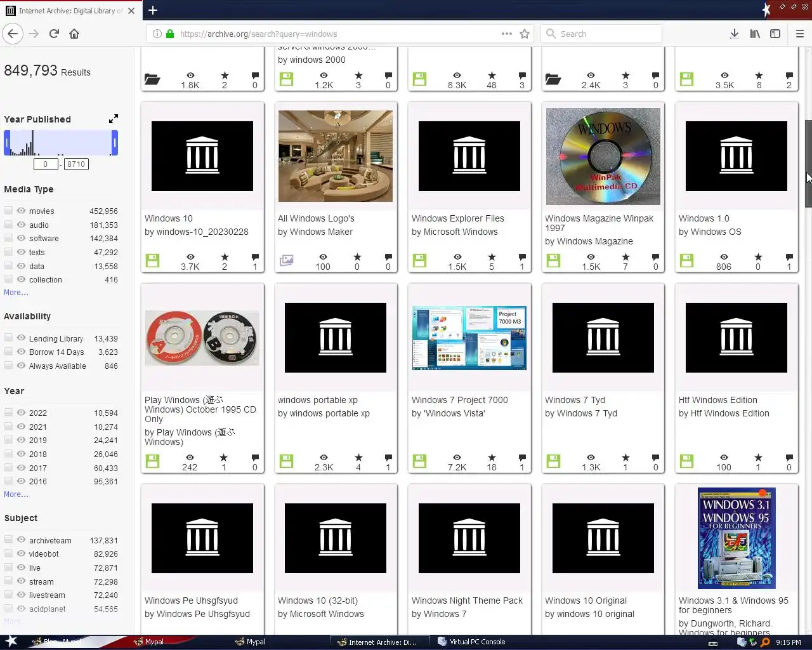
Task: Open the Windows Magazine Winpak CD thumbnail
Action: click(x=603, y=156)
